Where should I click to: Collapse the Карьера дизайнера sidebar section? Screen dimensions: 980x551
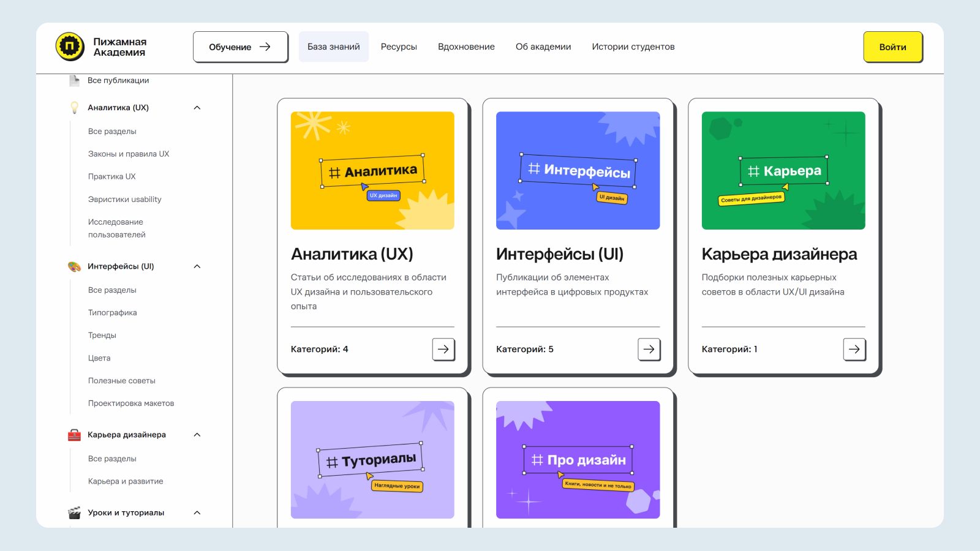197,435
